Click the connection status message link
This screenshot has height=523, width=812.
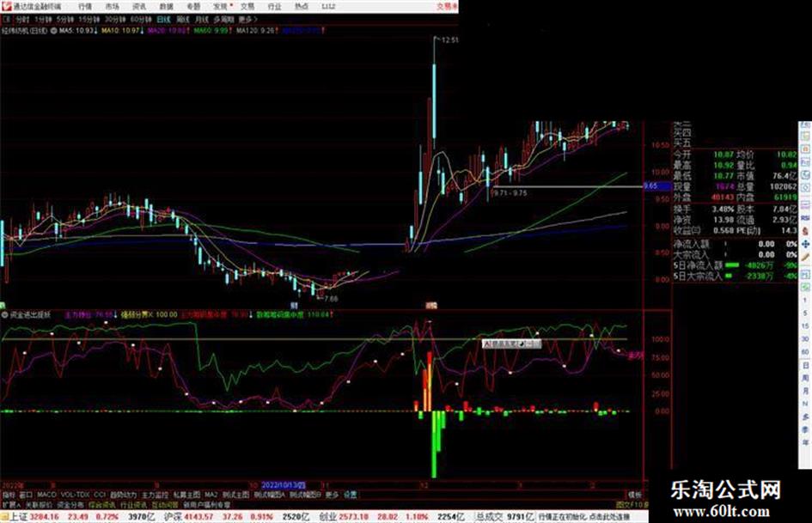point(584,516)
